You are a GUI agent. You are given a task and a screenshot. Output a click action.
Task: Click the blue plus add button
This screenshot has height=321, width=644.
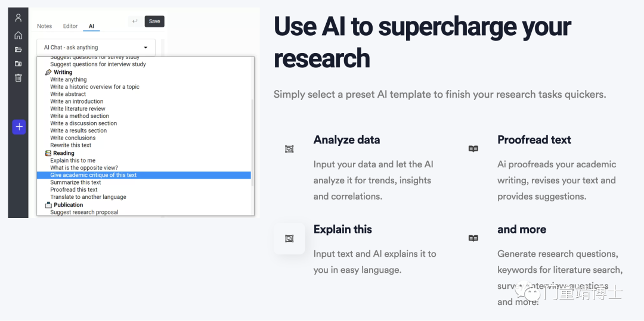coord(19,127)
